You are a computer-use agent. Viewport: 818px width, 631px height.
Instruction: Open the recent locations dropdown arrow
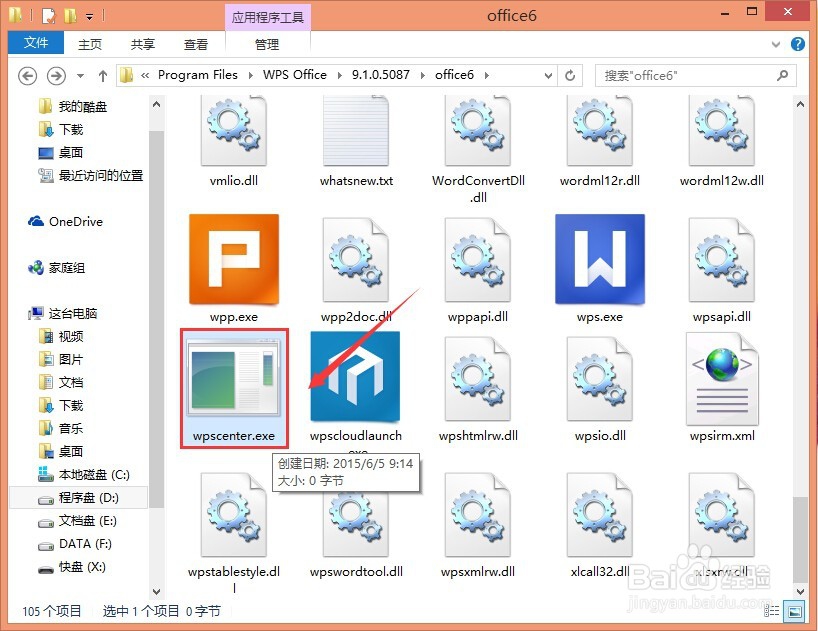[x=80, y=76]
